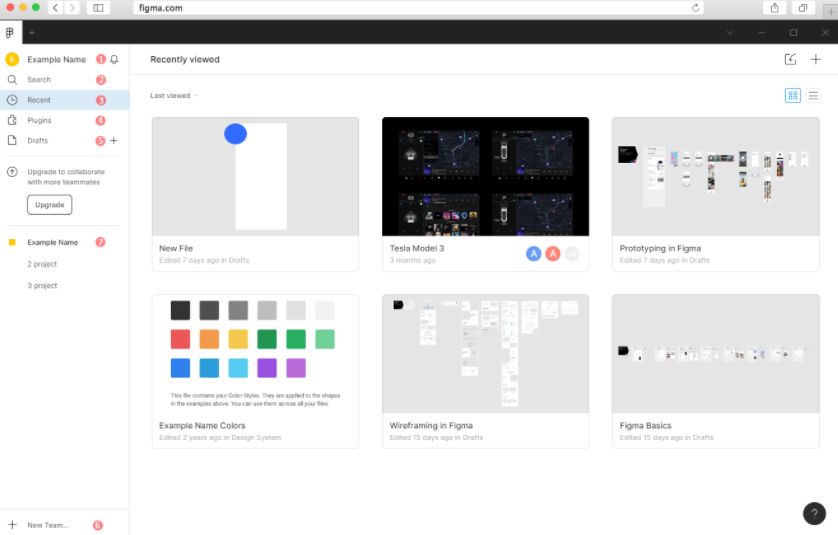
Task: Click the Example Name account avatar
Action: pos(12,59)
